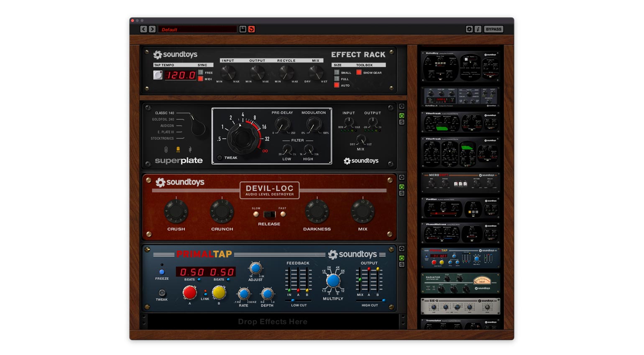Open Devil-Loc module gear menu
Image resolution: width=644 pixels, height=355 pixels.
(402, 177)
